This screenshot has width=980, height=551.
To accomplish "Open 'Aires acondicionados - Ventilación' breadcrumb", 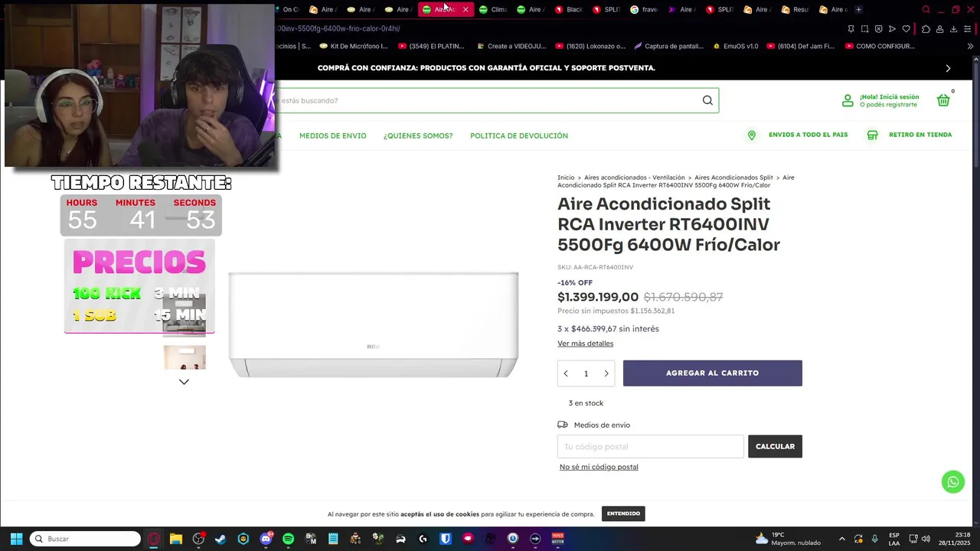I will point(635,178).
